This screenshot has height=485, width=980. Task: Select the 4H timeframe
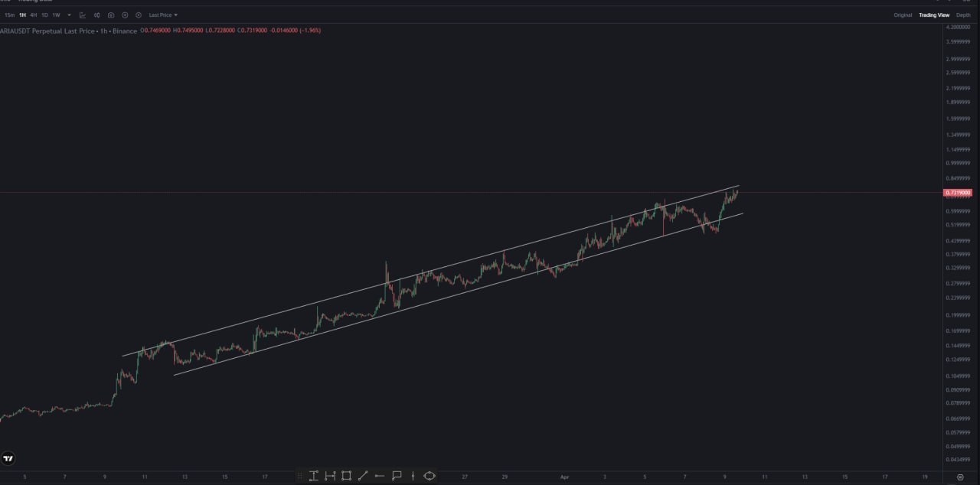click(33, 15)
